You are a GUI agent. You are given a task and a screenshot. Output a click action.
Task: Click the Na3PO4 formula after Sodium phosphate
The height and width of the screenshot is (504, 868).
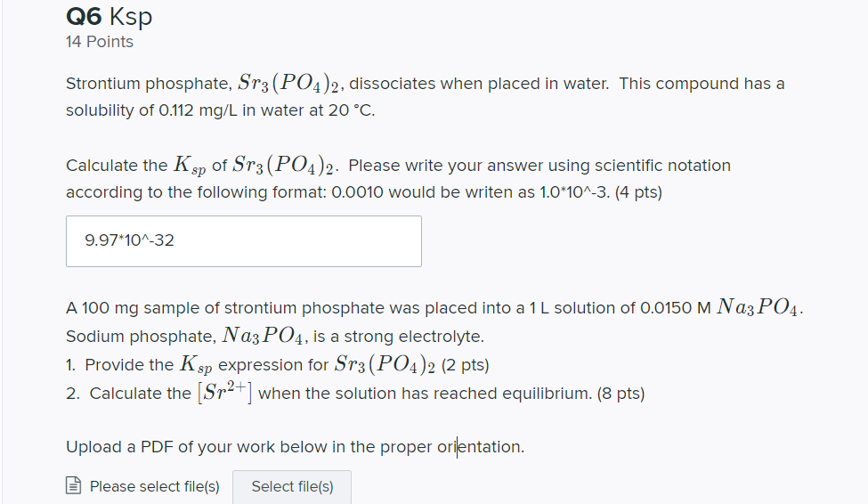pos(263,337)
